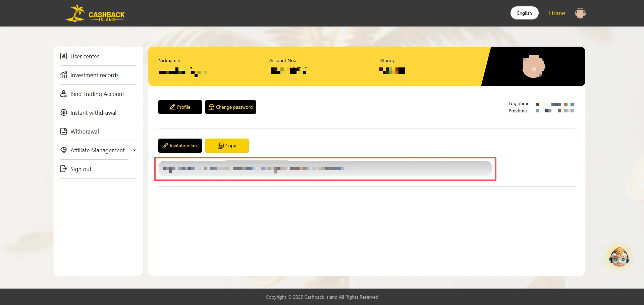Click the Profile edit button
The image size is (644, 305).
coord(180,107)
